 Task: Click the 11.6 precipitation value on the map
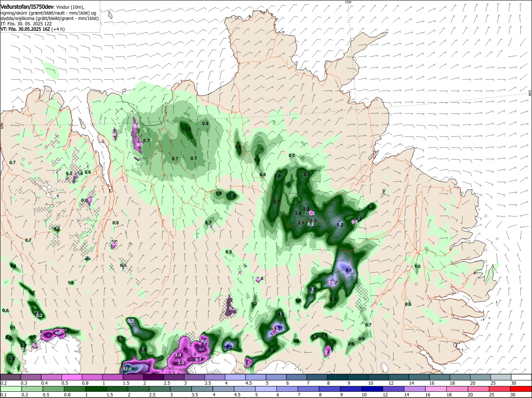[127, 369]
